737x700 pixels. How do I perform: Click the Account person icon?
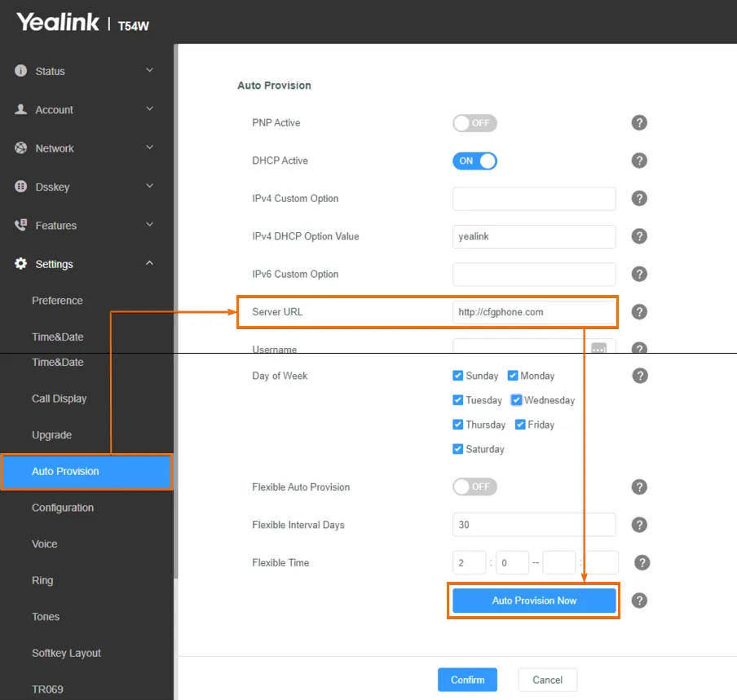20,109
